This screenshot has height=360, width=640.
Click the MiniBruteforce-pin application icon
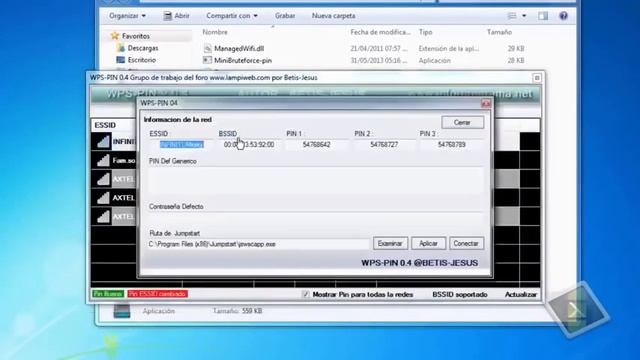(207, 60)
